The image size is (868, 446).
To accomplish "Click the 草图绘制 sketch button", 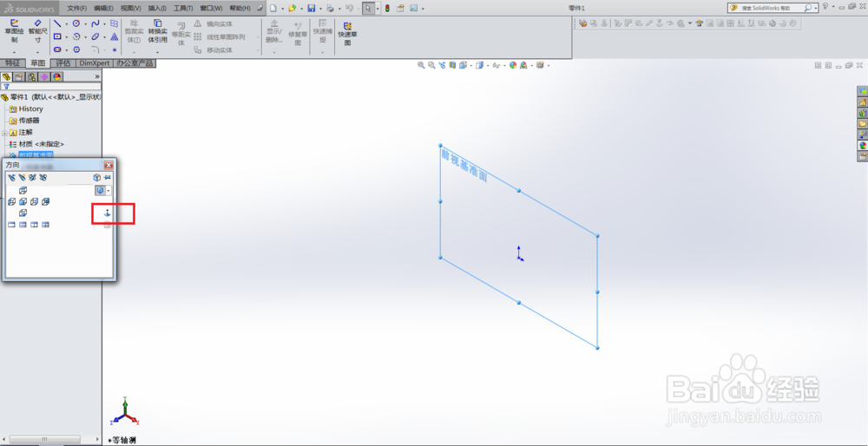I will pyautogui.click(x=15, y=31).
